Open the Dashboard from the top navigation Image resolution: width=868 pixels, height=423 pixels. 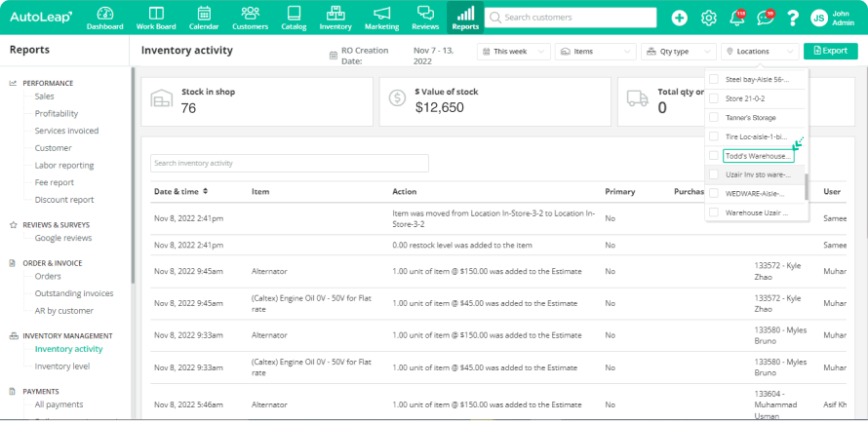click(x=104, y=17)
